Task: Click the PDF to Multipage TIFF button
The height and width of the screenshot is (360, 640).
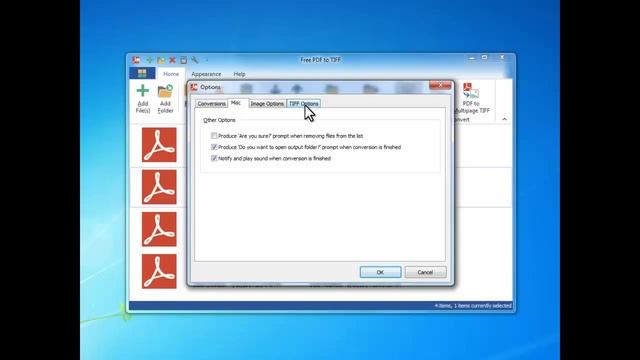Action: (471, 98)
